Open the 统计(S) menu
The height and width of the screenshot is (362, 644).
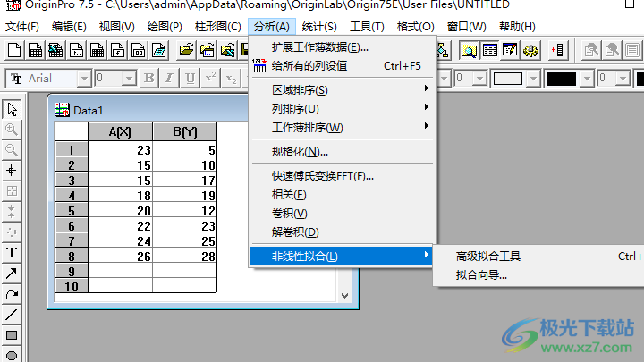(x=319, y=27)
